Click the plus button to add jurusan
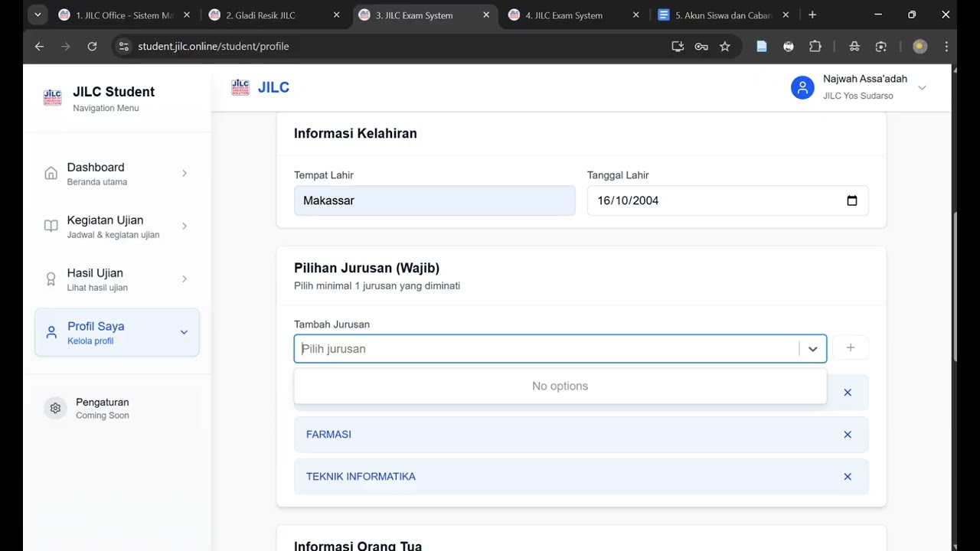This screenshot has height=551, width=980. coord(851,347)
